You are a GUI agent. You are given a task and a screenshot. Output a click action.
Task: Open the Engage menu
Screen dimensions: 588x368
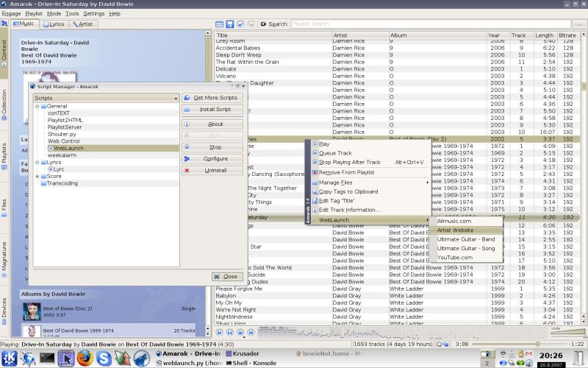tap(11, 13)
